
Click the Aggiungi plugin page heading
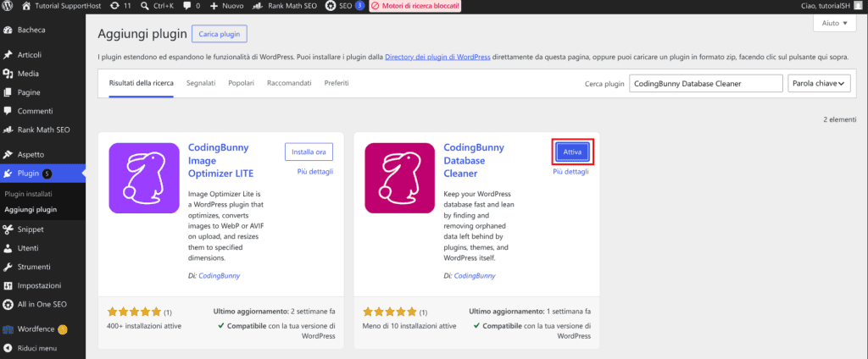(x=142, y=34)
